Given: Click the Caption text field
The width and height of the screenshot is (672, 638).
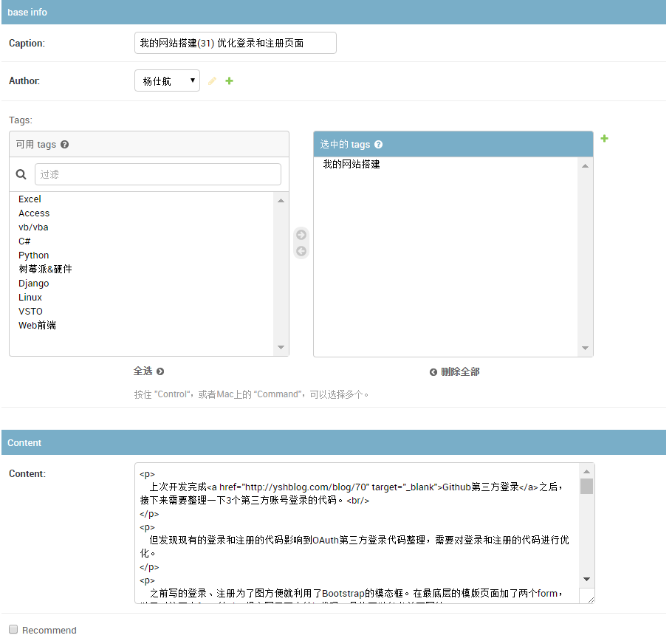Looking at the screenshot, I should [x=236, y=43].
